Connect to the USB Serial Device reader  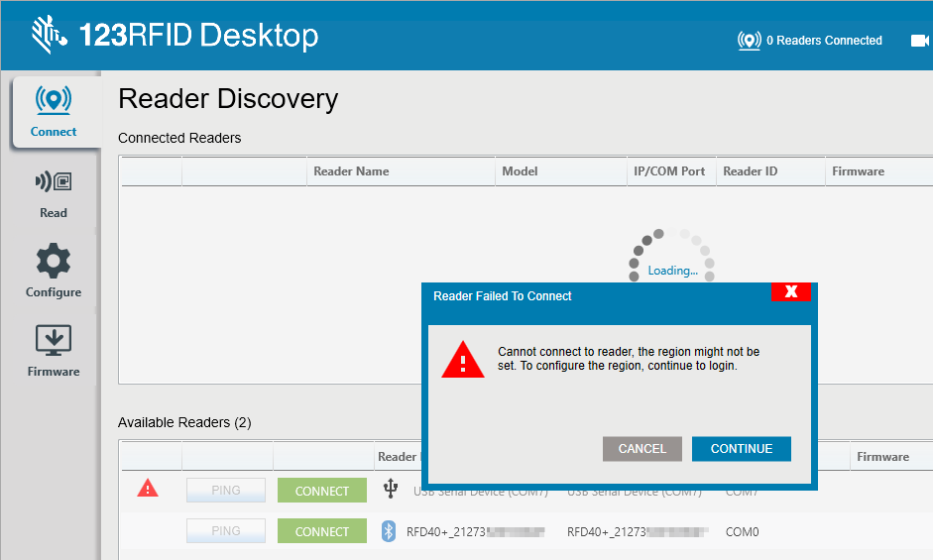click(322, 491)
